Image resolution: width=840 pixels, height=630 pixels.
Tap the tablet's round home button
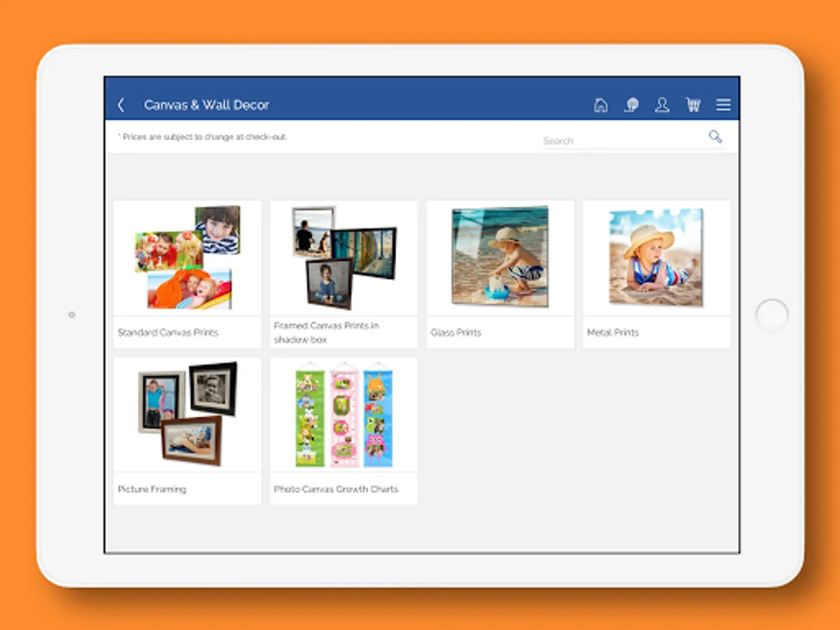[772, 315]
